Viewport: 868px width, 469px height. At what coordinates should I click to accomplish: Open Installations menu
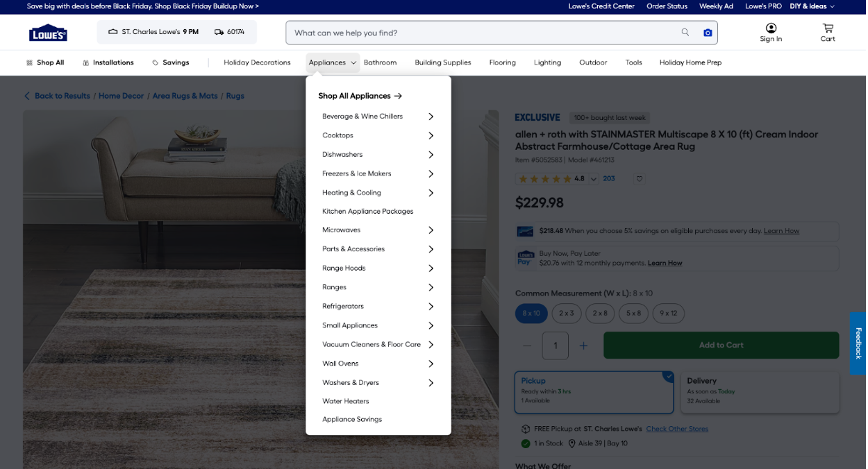pos(108,62)
